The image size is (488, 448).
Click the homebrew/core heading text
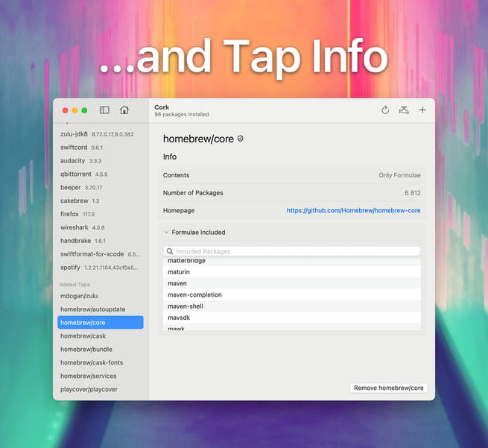tap(198, 139)
